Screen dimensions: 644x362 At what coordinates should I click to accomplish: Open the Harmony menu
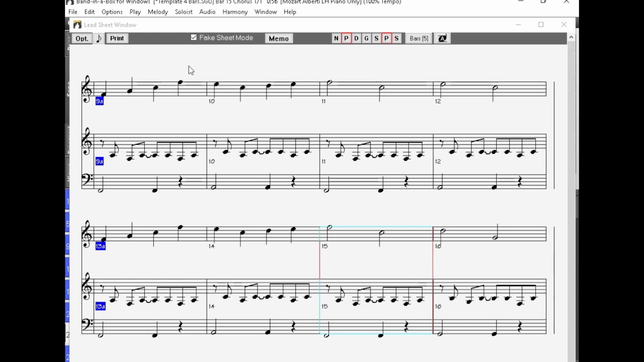[x=235, y=12]
